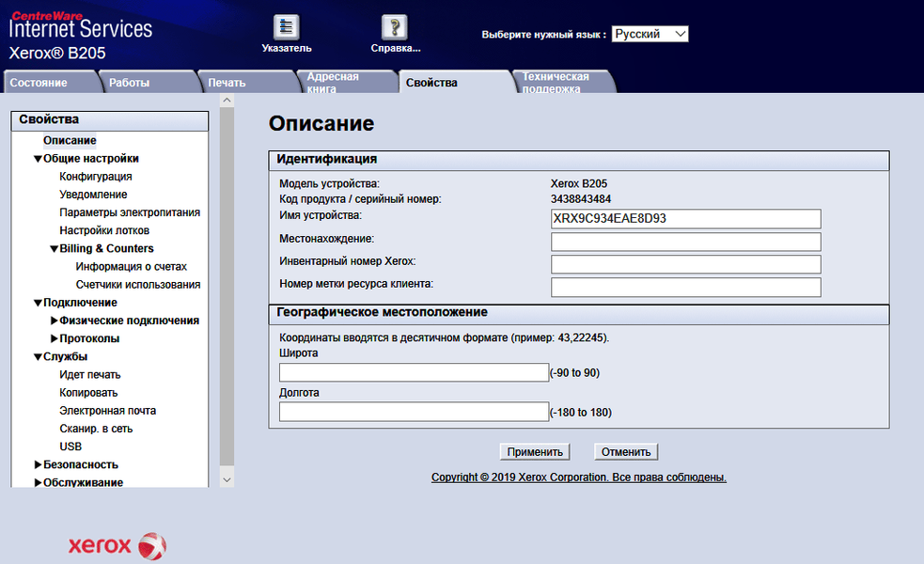Viewport: 924px width, 564px height.
Task: Click the model value Xerox B205
Action: click(x=579, y=184)
